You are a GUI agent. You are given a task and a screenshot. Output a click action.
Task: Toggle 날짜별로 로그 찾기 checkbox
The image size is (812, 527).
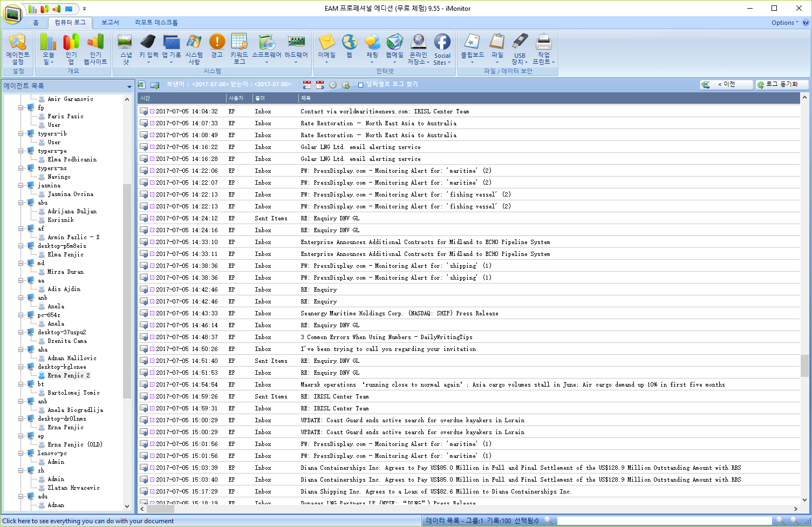pos(361,85)
